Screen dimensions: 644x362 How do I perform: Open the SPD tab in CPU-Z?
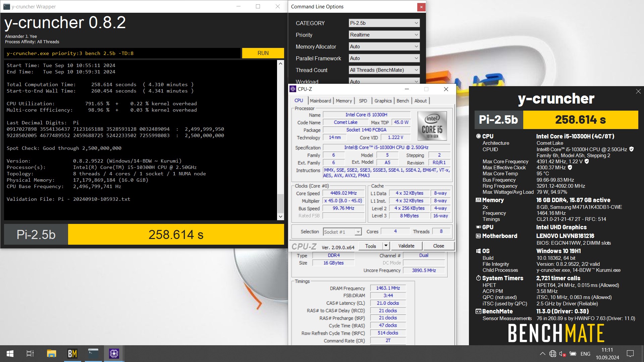363,101
